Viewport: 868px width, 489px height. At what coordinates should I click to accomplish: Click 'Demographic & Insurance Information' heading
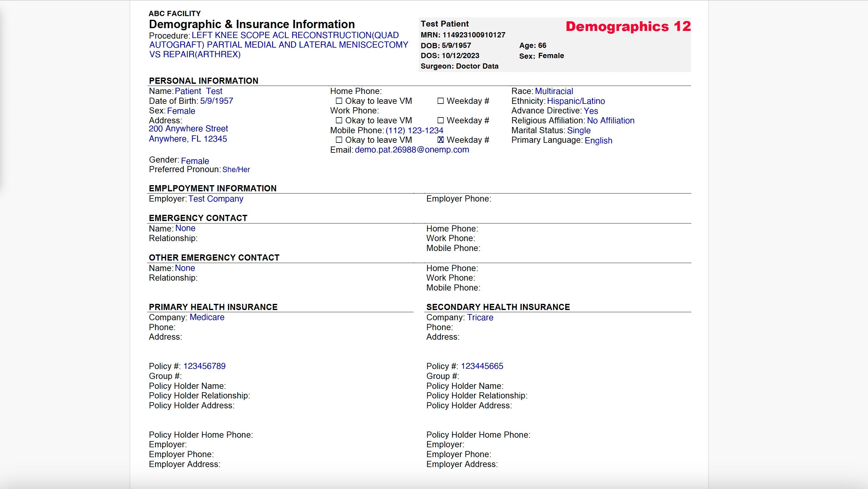point(252,24)
